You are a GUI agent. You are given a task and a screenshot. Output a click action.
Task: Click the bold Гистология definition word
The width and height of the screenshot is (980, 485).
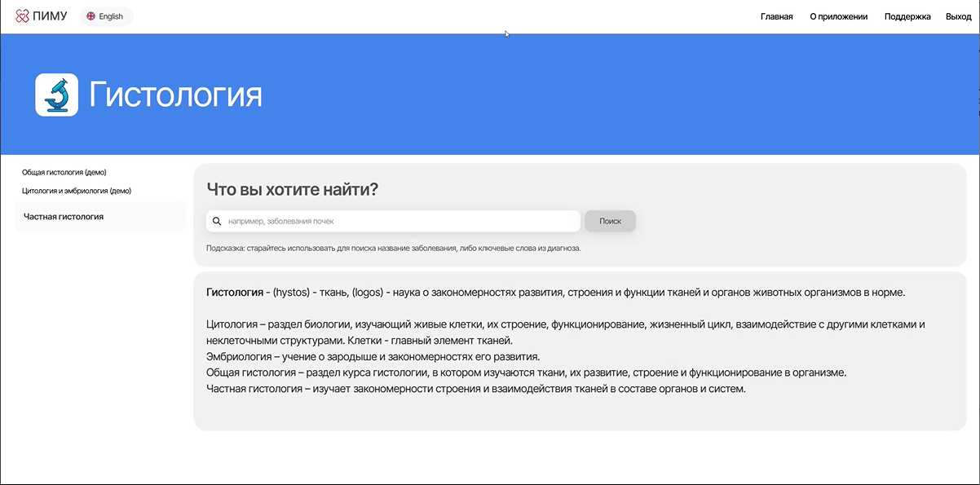coord(235,293)
